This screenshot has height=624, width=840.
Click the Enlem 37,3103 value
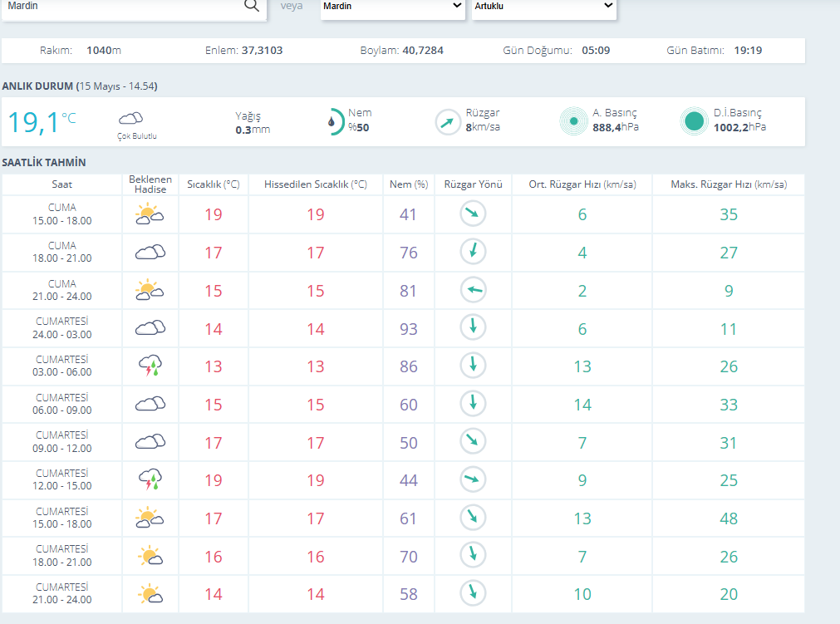pyautogui.click(x=262, y=51)
